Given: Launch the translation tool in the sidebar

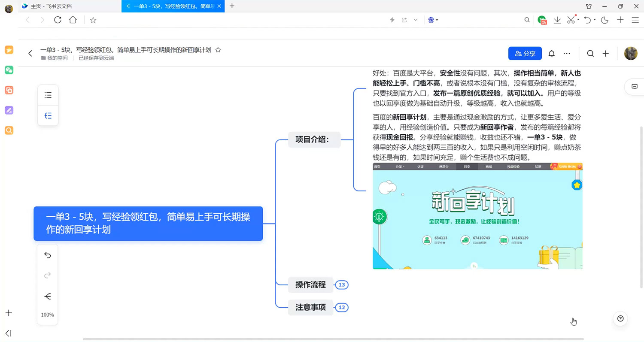Looking at the screenshot, I should pyautogui.click(x=9, y=90).
